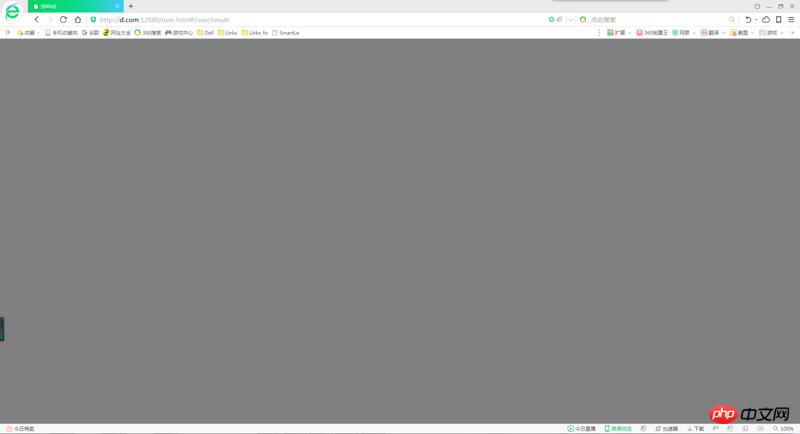Show more extensions chevron
This screenshot has height=434, width=800.
coord(792,32)
